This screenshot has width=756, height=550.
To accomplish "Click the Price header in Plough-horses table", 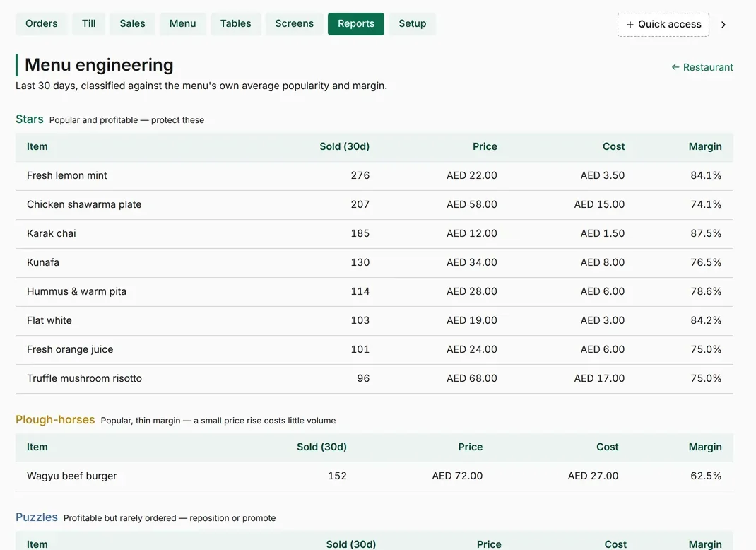I will tap(470, 447).
